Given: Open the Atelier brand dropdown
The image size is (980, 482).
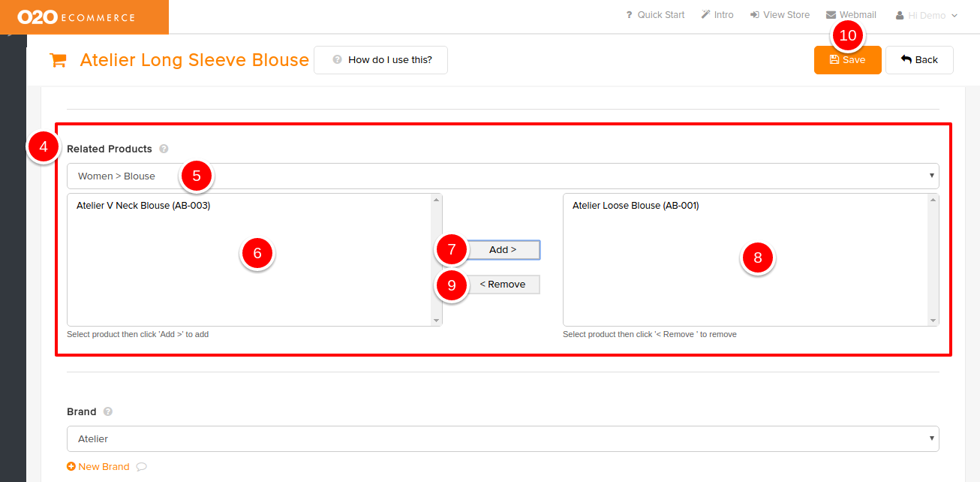Looking at the screenshot, I should pos(502,438).
